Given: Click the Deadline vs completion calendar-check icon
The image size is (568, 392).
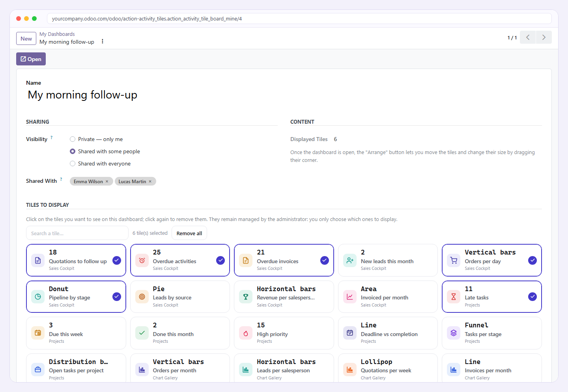Looking at the screenshot, I should click(350, 333).
